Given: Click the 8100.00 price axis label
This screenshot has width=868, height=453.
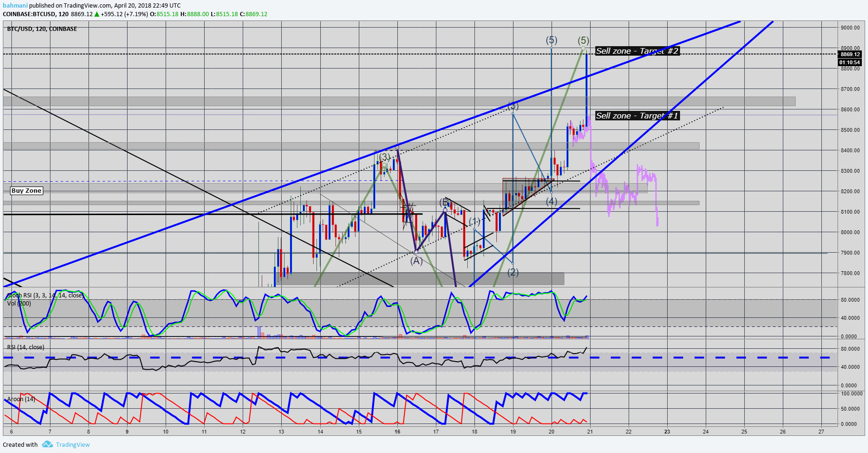Looking at the screenshot, I should pos(850,212).
